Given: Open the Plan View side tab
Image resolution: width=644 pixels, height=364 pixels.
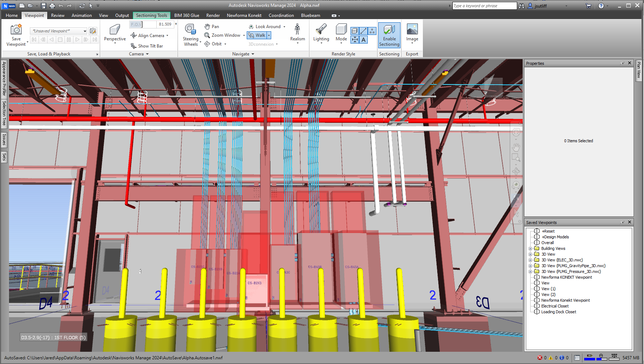Looking at the screenshot, I should 639,70.
